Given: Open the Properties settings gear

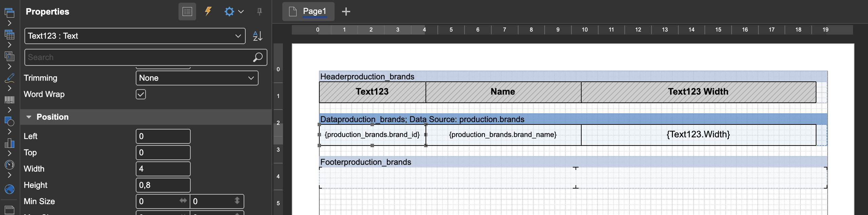Looking at the screenshot, I should (x=229, y=12).
